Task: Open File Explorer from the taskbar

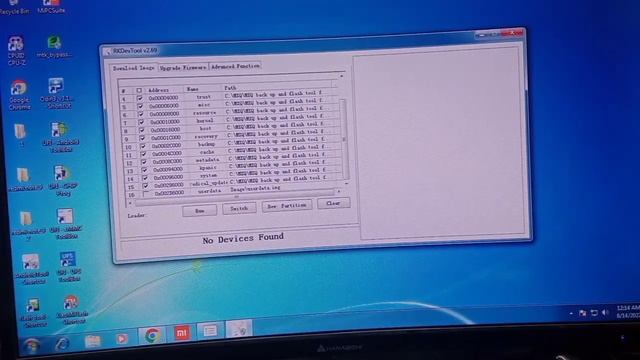Action: [x=93, y=341]
